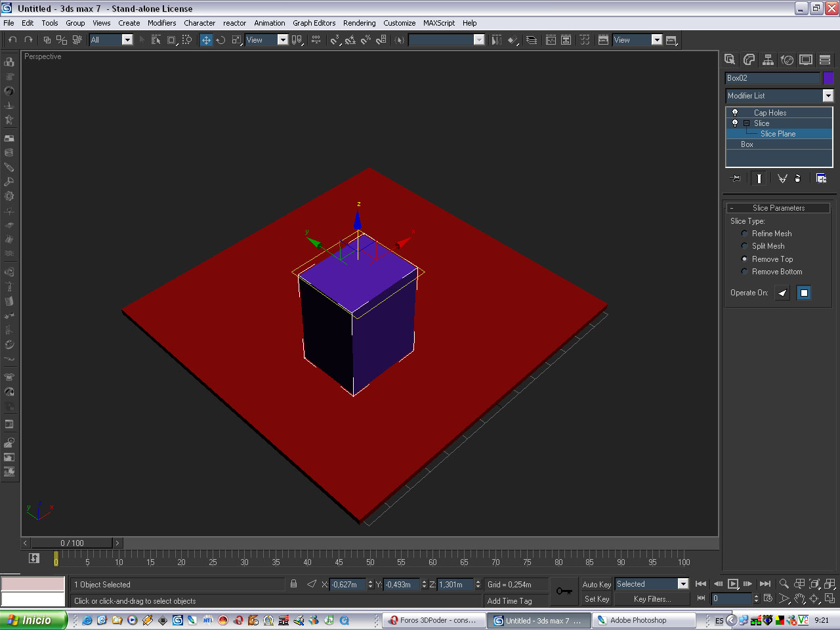This screenshot has height=630, width=840.
Task: Toggle Show End Result in stack
Action: (x=759, y=178)
